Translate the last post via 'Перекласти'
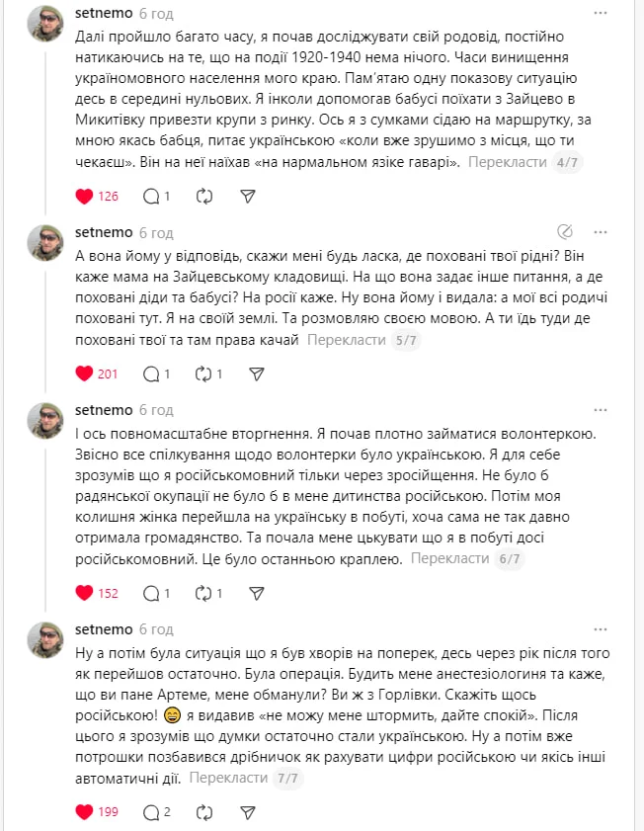 tap(228, 779)
